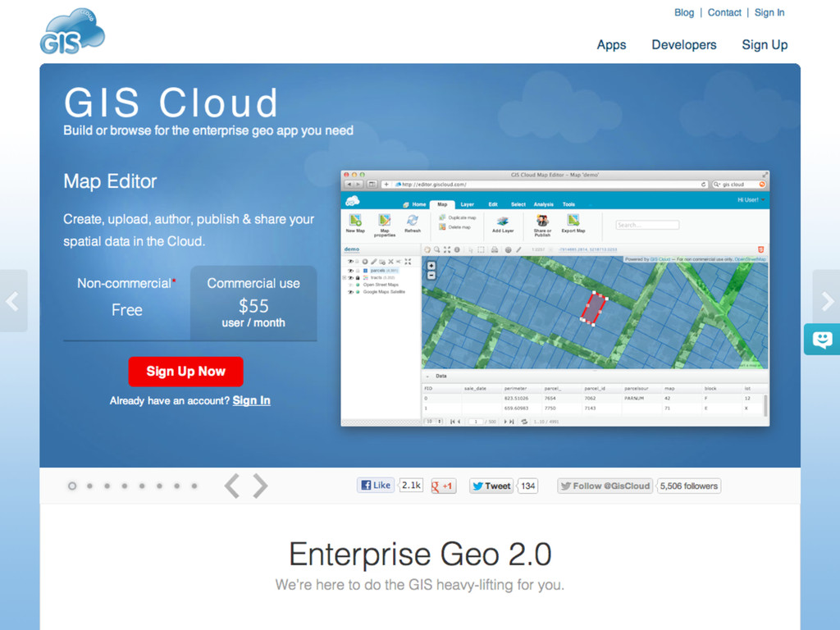Viewport: 840px width, 630px height.
Task: Click the print icon in map toolbar
Action: tap(495, 249)
